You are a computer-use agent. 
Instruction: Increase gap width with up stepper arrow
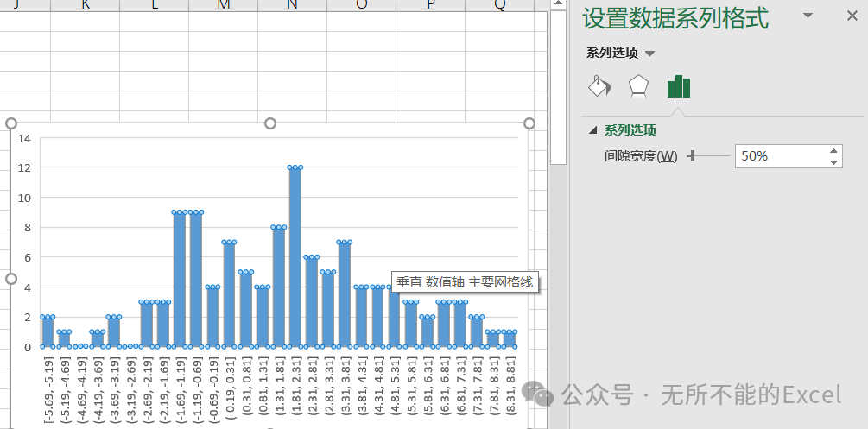[833, 150]
